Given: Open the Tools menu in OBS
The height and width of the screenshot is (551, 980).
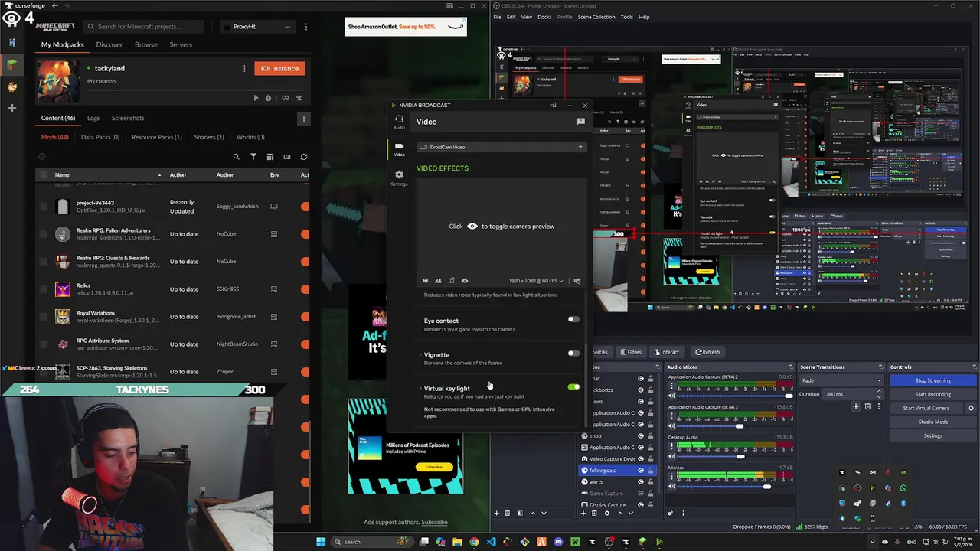Looking at the screenshot, I should (627, 17).
